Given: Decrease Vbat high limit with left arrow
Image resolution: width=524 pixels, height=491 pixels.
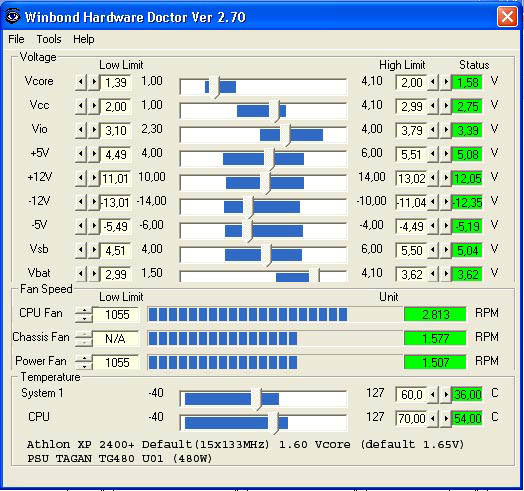Looking at the screenshot, I should point(433,274).
